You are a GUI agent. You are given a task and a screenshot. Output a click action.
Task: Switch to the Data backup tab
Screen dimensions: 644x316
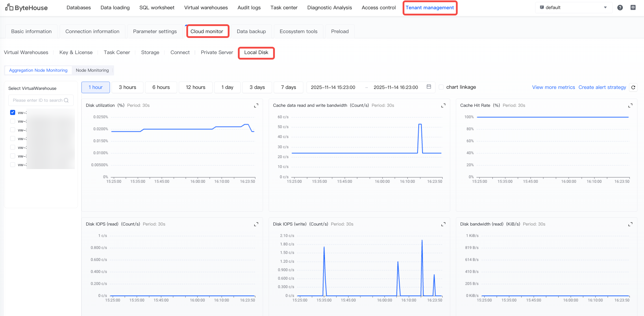click(251, 32)
